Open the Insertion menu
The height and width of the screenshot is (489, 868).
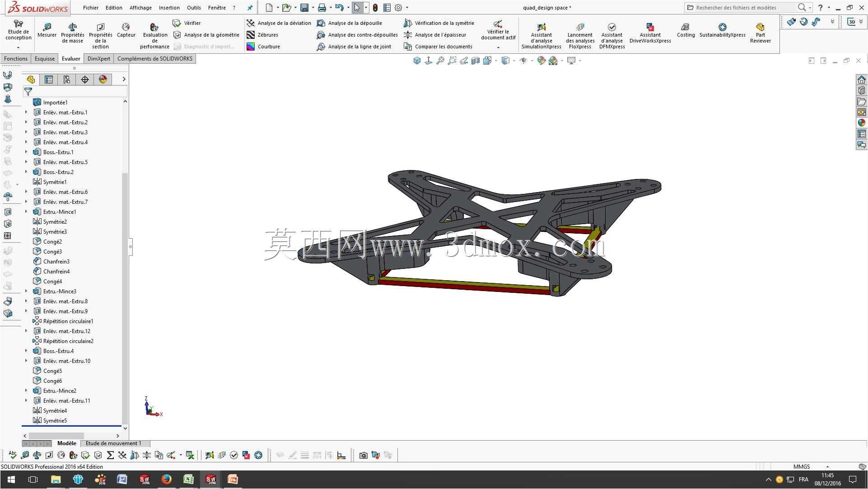169,8
